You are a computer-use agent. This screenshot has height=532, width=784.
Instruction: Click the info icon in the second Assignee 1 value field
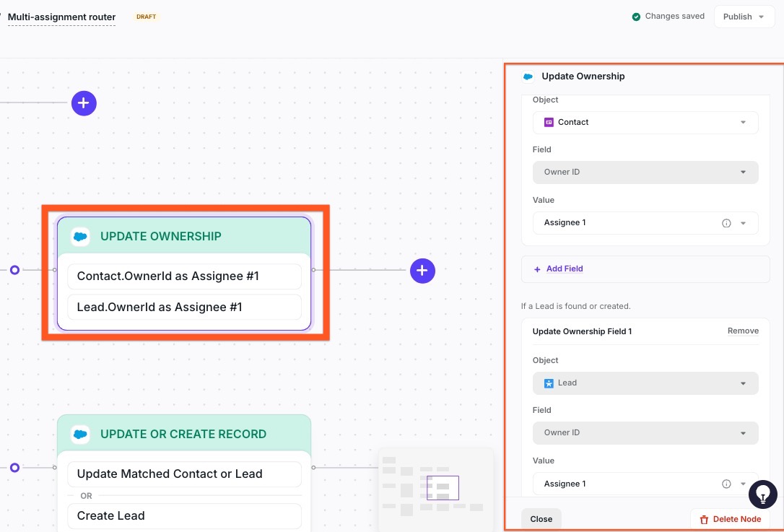[726, 484]
